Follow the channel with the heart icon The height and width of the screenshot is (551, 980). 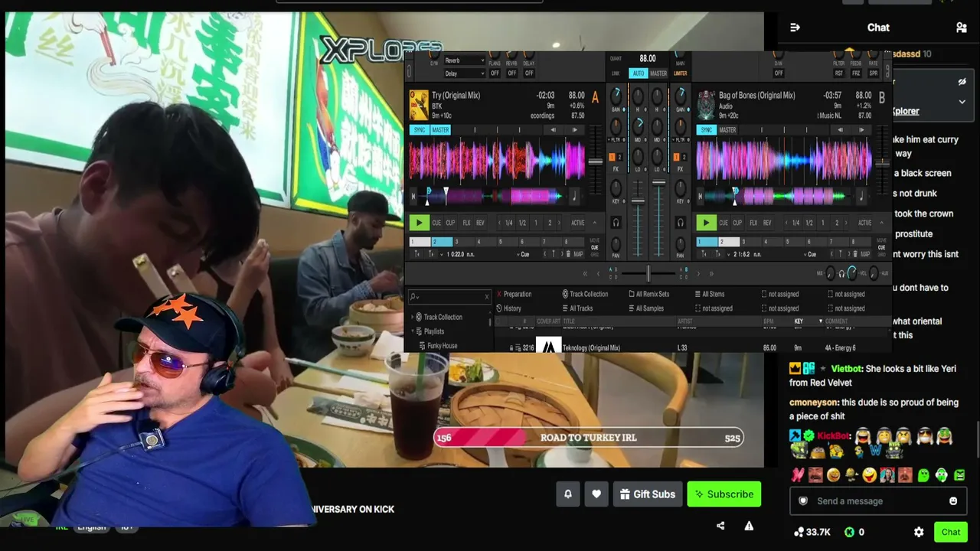click(x=596, y=494)
